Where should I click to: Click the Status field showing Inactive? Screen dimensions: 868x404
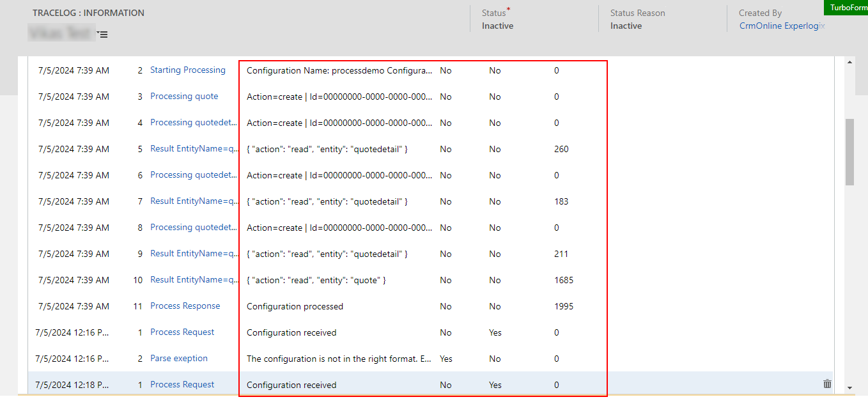tap(498, 26)
